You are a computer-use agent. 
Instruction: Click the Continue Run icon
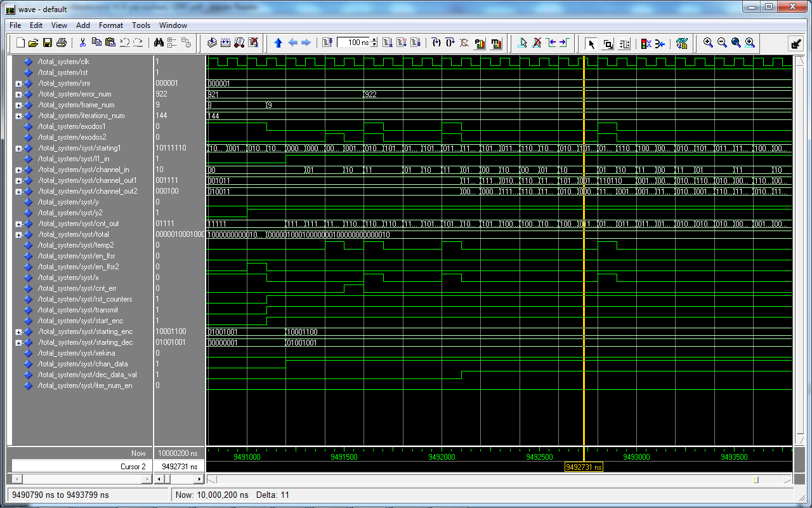click(402, 43)
